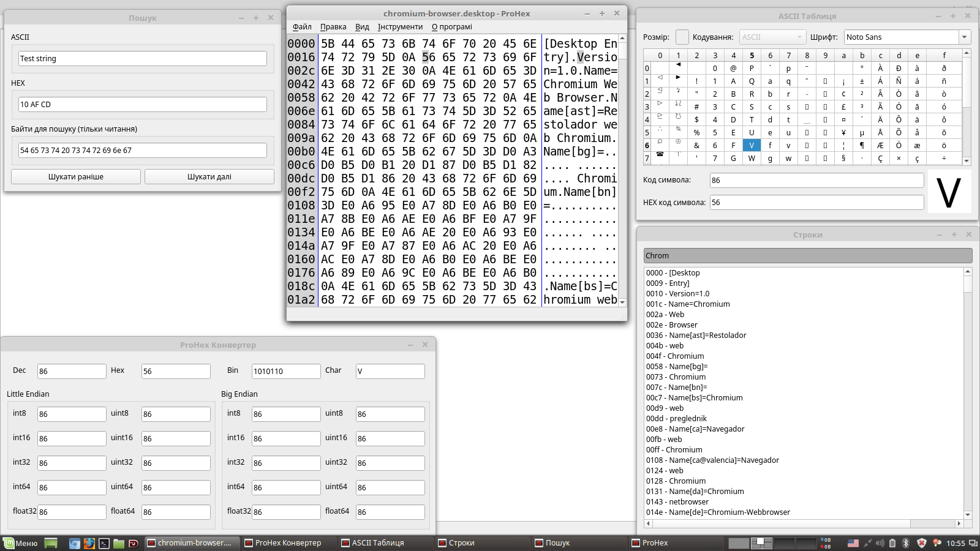Select the 0143 - netbrowser row in Строки
This screenshot has width=980, height=551.
(804, 502)
